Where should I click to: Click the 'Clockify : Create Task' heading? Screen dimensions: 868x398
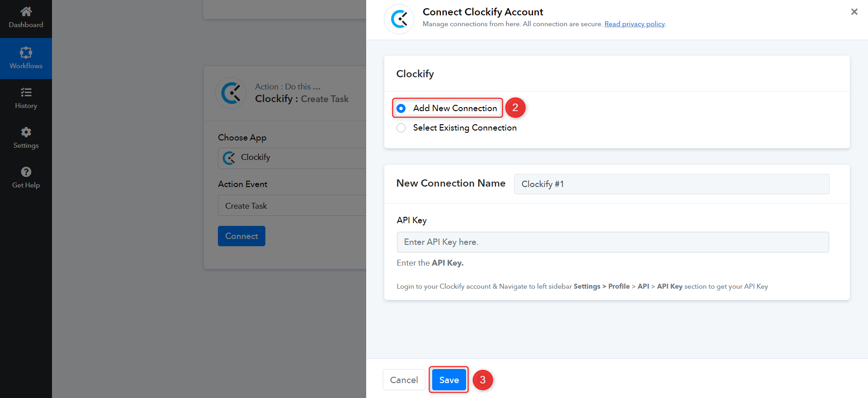point(302,99)
